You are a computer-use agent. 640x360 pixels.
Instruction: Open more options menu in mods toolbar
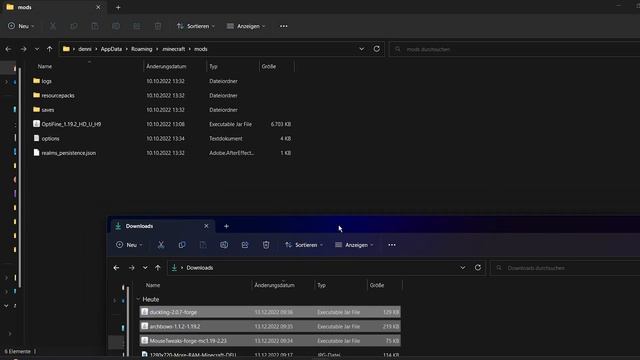[x=284, y=26]
